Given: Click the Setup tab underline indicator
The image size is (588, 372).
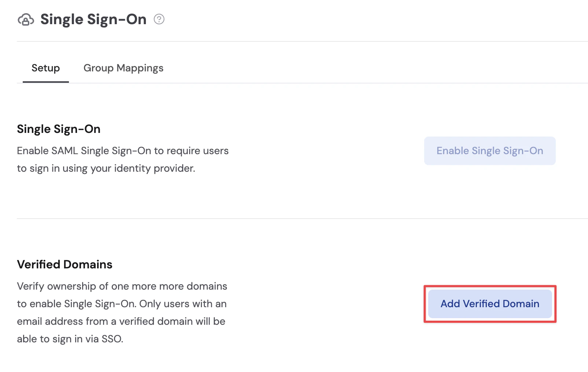Looking at the screenshot, I should tap(45, 82).
